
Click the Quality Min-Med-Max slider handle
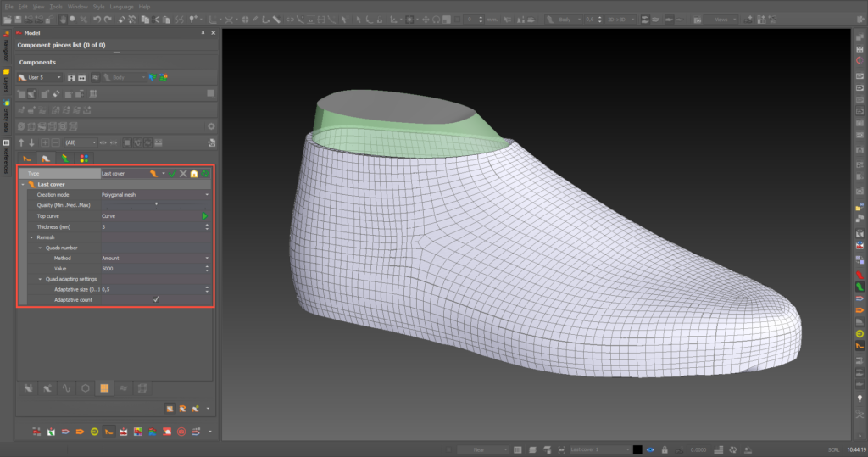(x=156, y=204)
